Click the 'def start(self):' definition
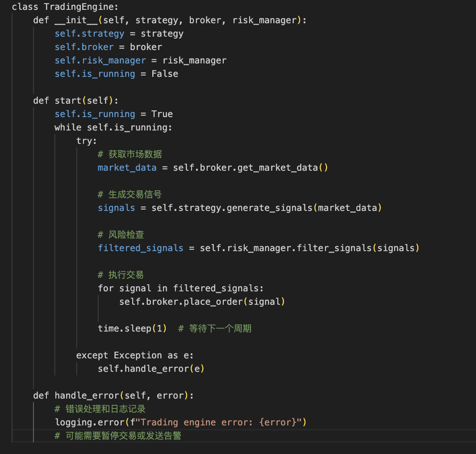The height and width of the screenshot is (454, 476). (76, 100)
